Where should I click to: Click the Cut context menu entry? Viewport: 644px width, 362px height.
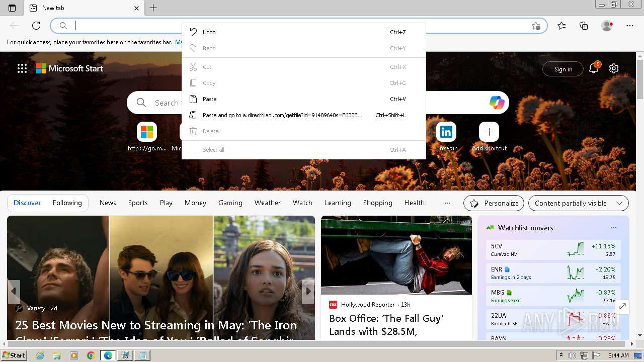click(x=303, y=67)
